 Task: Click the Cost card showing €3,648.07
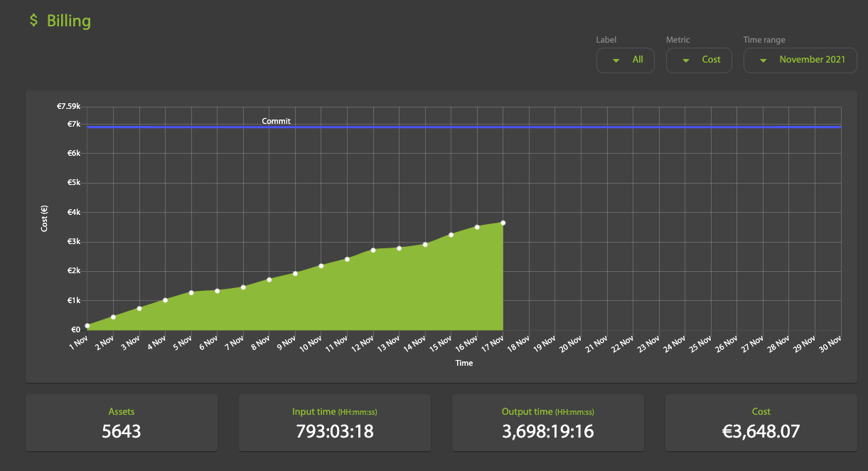[x=761, y=423]
